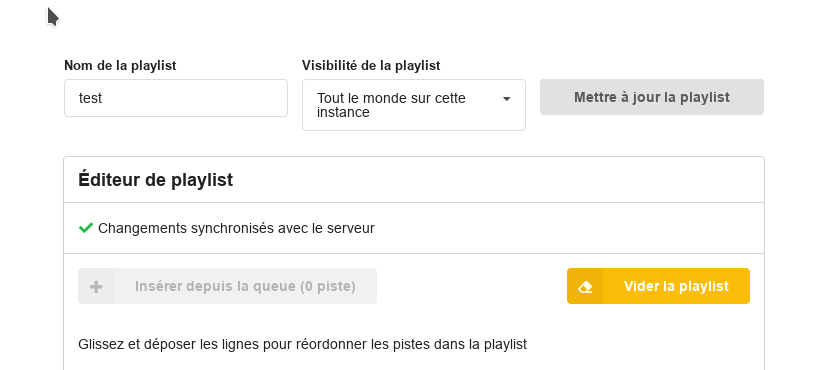
Task: Click the green synchronized checkmark icon
Action: pos(86,228)
